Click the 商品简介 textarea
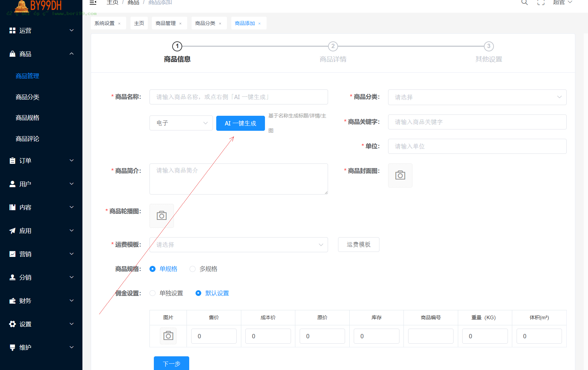This screenshot has width=588, height=370. click(x=239, y=179)
